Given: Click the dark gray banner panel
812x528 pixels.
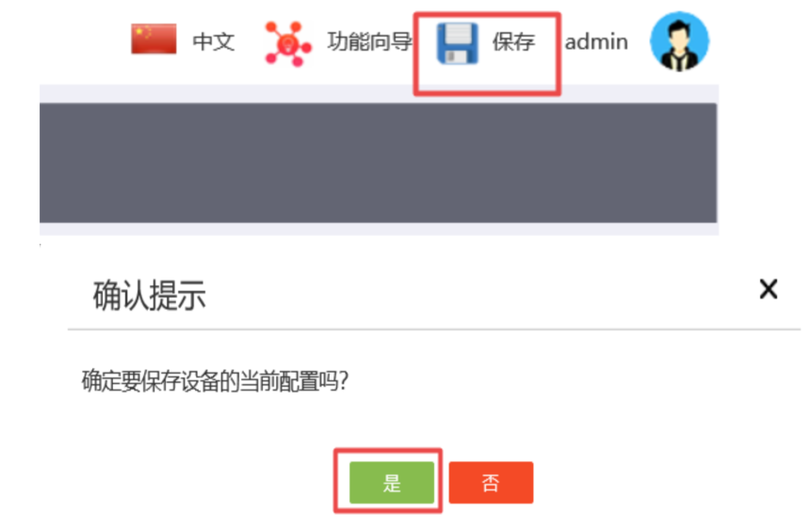Looking at the screenshot, I should point(378,163).
